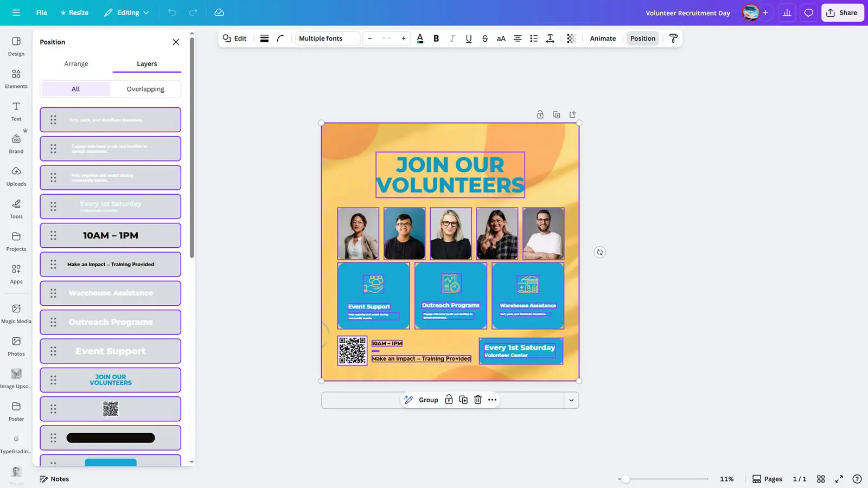
Task: Switch the layer filter to Overlapping
Action: click(x=145, y=89)
